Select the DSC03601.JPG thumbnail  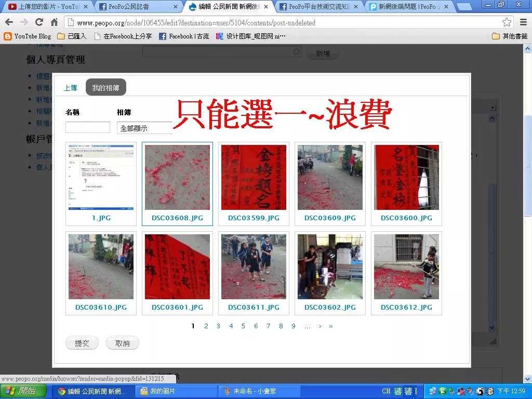tap(178, 273)
